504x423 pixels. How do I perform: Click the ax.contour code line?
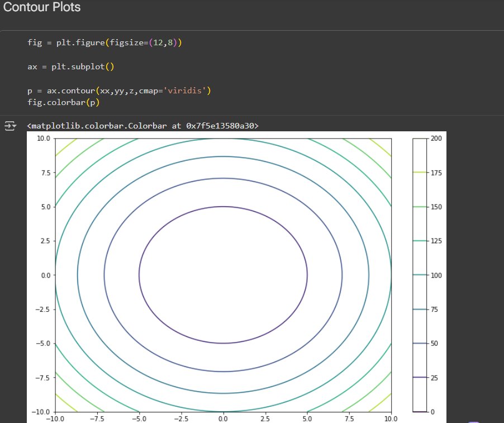[119, 91]
